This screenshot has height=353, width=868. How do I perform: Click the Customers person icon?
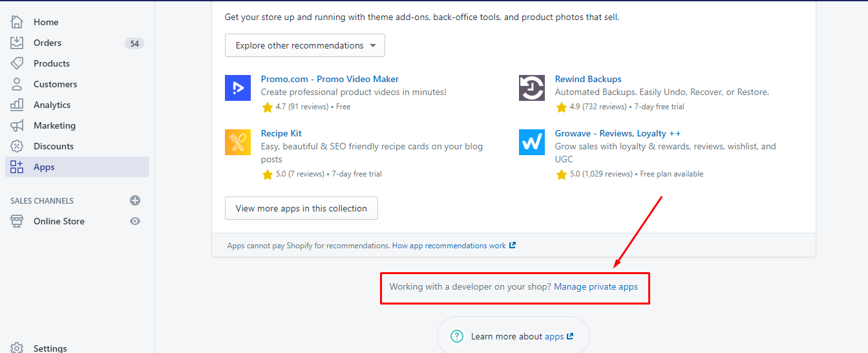pos(17,84)
